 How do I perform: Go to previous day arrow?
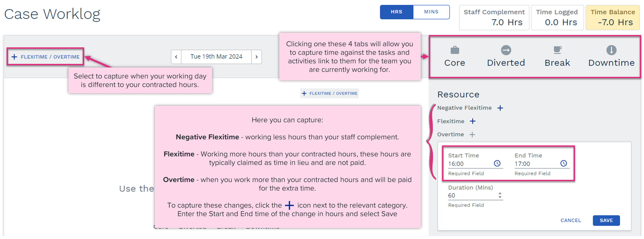click(176, 57)
